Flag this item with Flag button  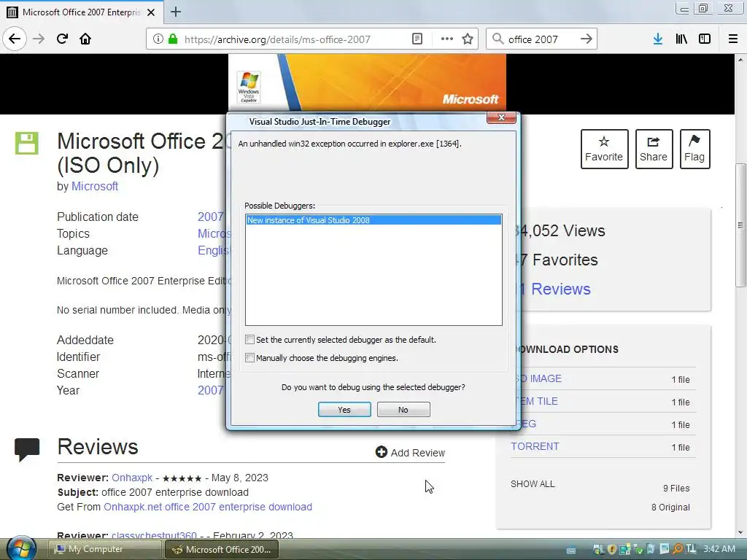point(694,149)
